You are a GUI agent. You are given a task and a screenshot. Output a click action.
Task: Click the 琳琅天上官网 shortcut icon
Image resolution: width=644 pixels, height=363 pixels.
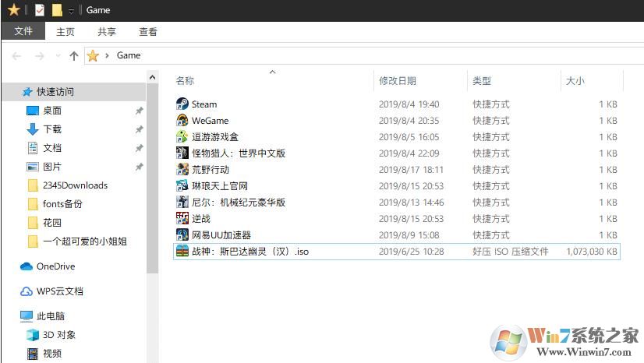(182, 186)
